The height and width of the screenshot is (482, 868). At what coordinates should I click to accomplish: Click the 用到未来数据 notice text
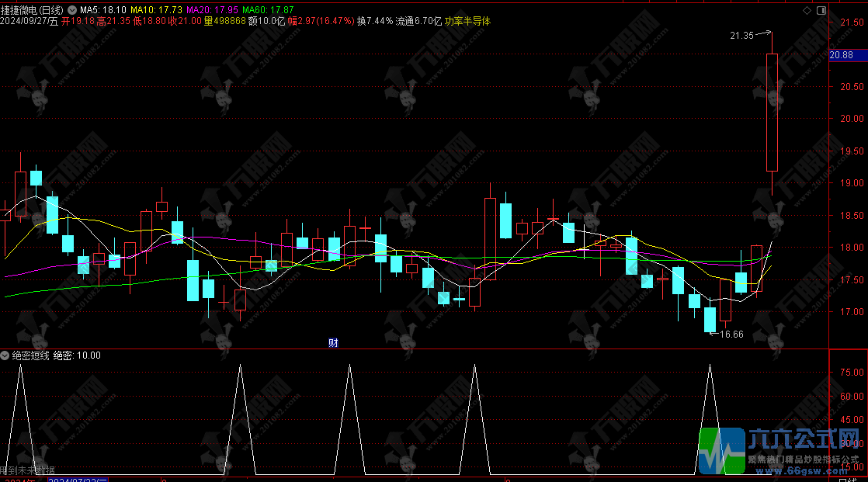28,470
